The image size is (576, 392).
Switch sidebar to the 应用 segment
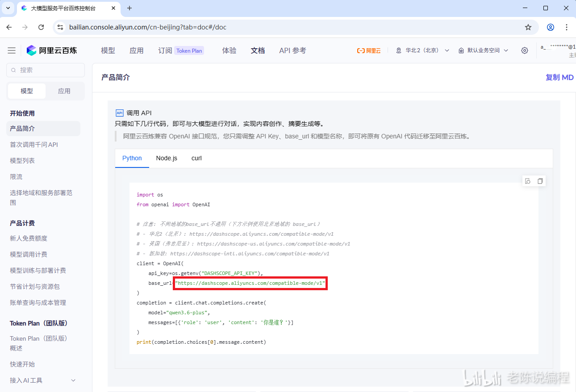[x=64, y=91]
